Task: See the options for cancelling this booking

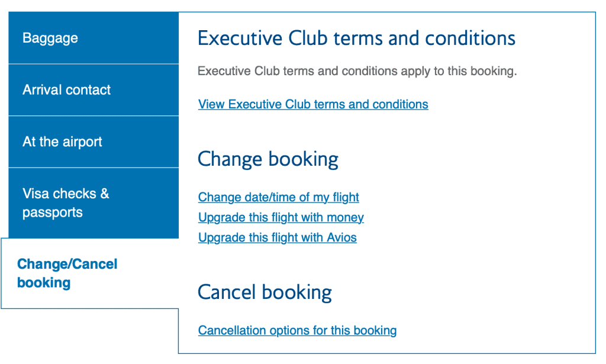Action: pos(297,330)
